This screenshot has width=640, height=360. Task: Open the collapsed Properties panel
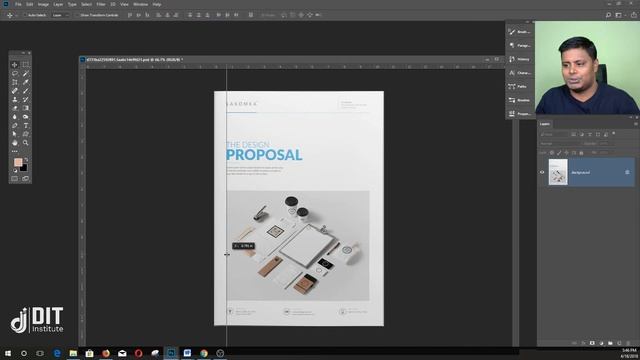click(x=519, y=114)
